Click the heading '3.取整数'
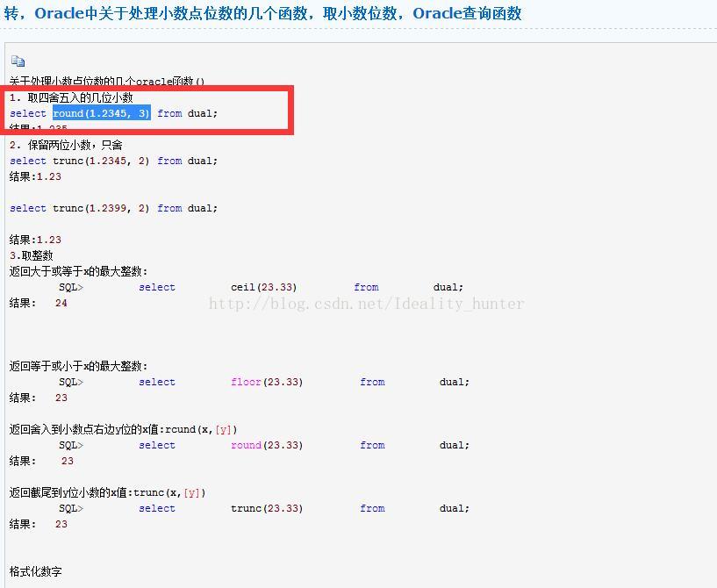This screenshot has width=717, height=588. [x=31, y=255]
